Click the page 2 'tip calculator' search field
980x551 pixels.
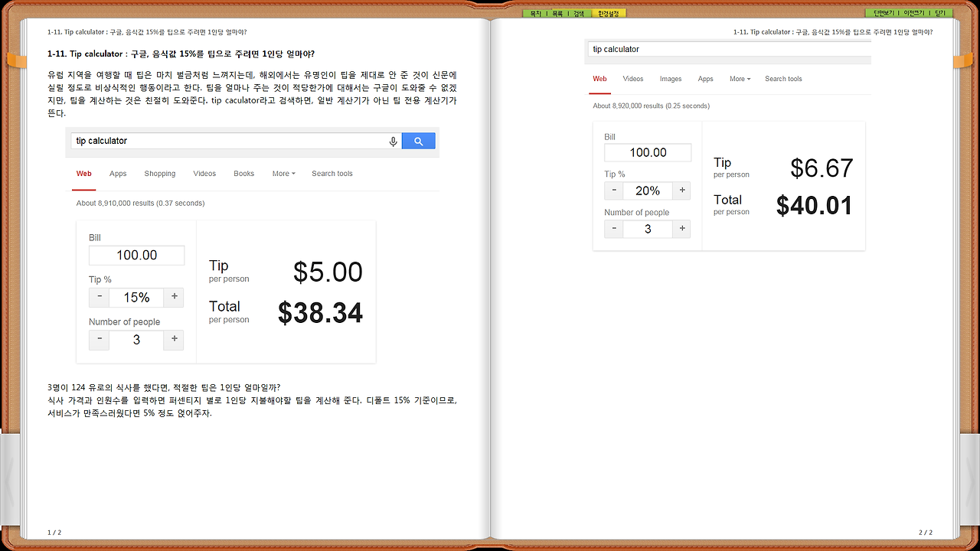point(730,49)
